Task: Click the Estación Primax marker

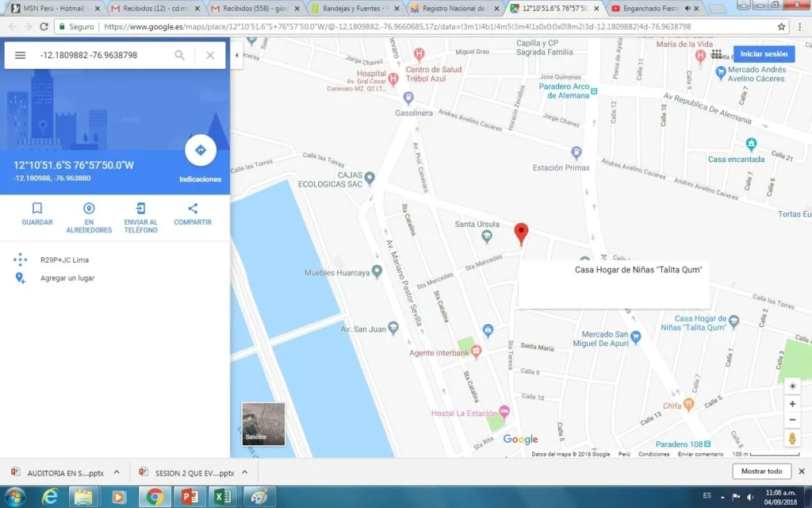Action: coord(576,152)
